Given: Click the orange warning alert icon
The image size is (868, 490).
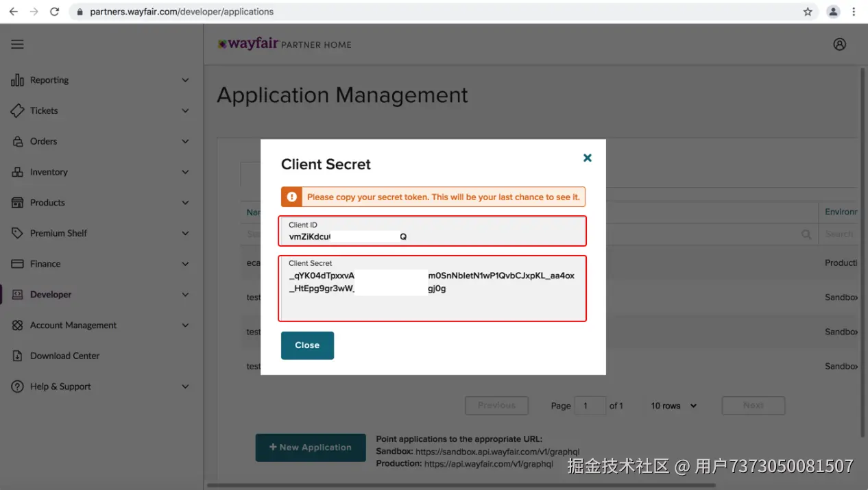Looking at the screenshot, I should (x=291, y=197).
